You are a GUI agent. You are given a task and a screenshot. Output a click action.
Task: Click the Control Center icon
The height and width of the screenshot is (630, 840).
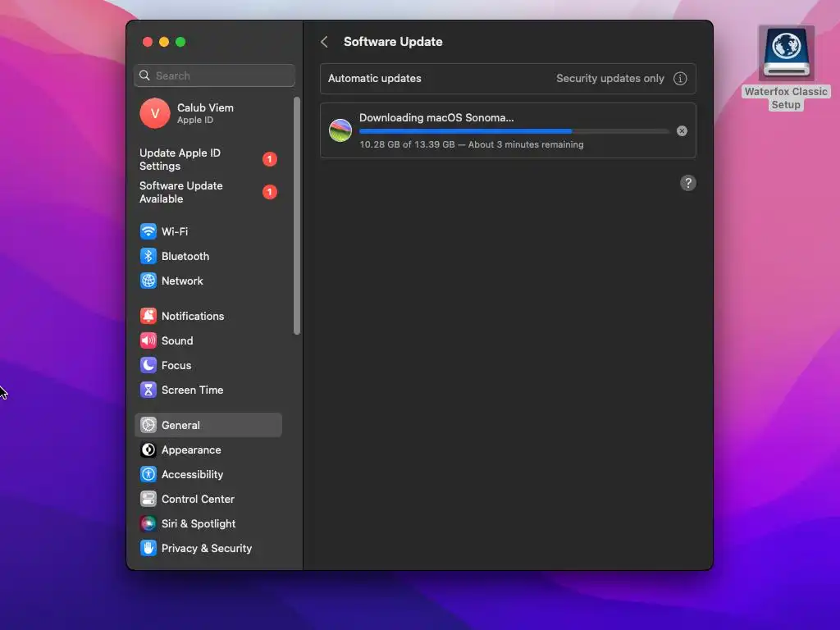[148, 500]
